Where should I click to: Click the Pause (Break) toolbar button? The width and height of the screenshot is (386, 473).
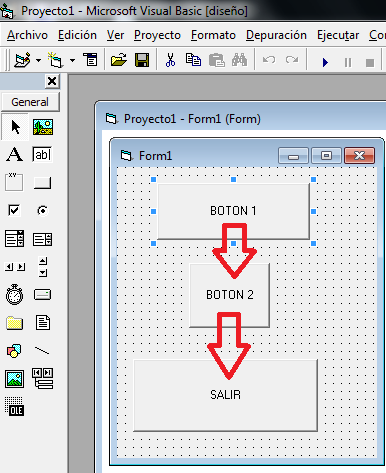[348, 62]
